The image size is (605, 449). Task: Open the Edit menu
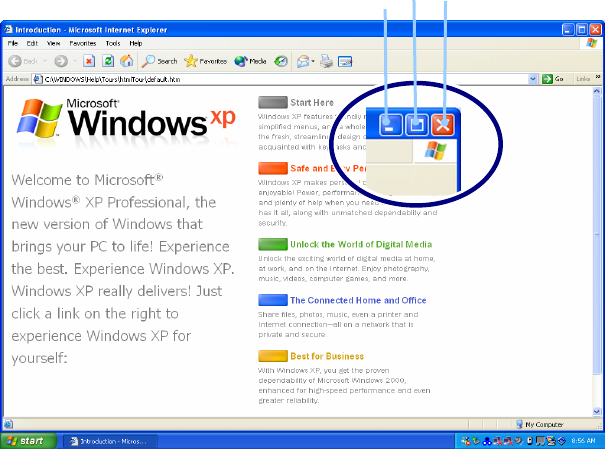click(x=32, y=43)
